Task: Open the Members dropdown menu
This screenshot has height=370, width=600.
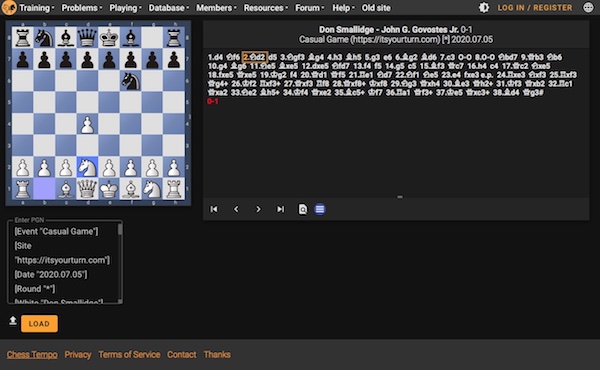Action: pos(216,8)
